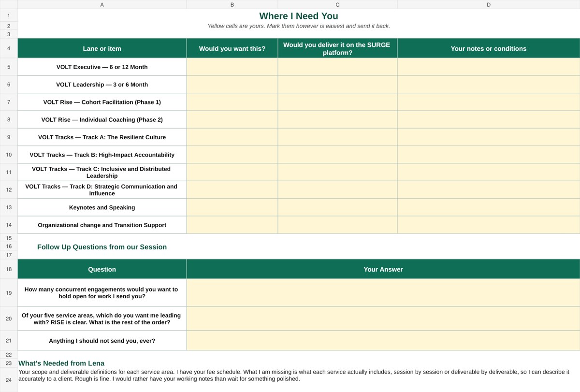
Task: Click notes cell for VOLT Executive row
Action: [x=489, y=67]
